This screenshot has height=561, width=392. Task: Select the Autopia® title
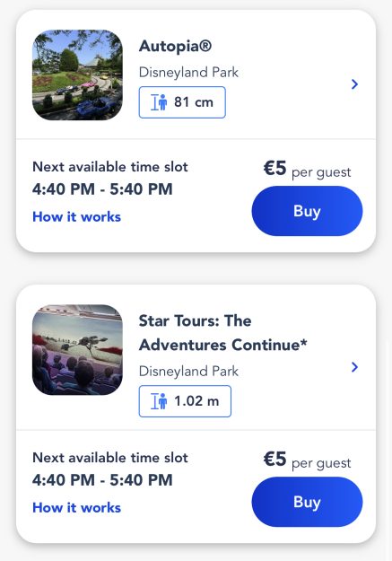(x=175, y=46)
